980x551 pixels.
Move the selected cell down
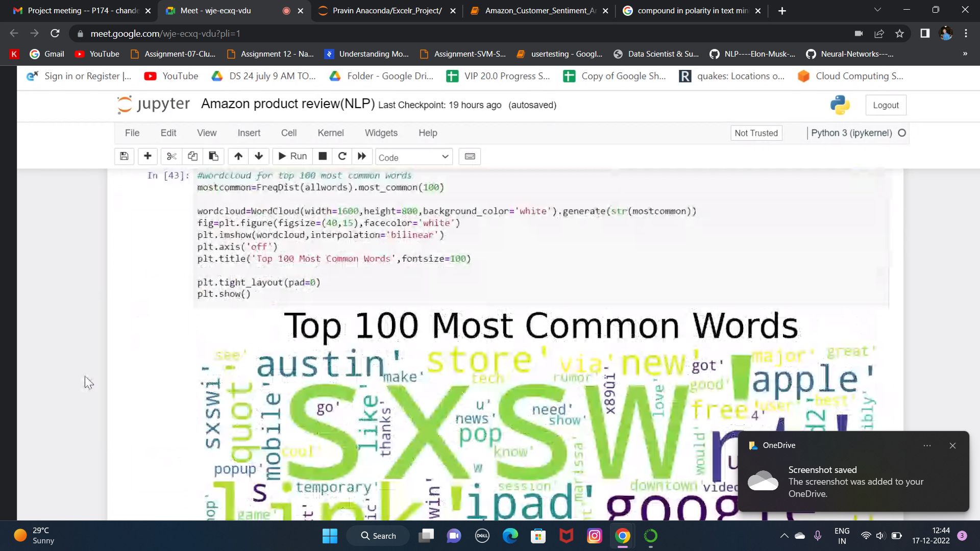[259, 156]
